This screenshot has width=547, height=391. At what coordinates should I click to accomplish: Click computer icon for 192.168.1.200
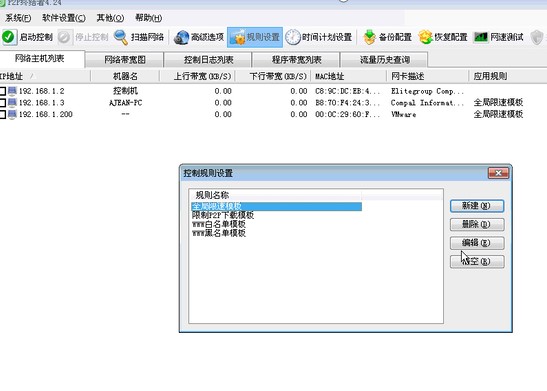pos(12,114)
